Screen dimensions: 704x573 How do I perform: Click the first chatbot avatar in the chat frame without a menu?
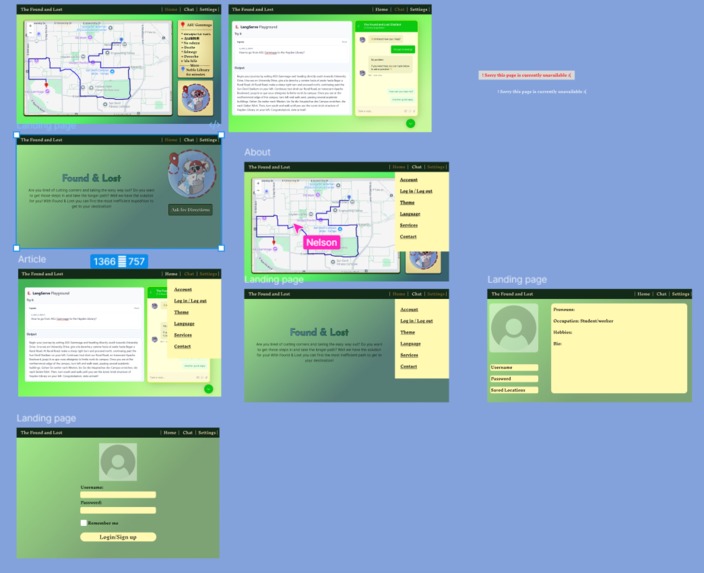coord(362,40)
